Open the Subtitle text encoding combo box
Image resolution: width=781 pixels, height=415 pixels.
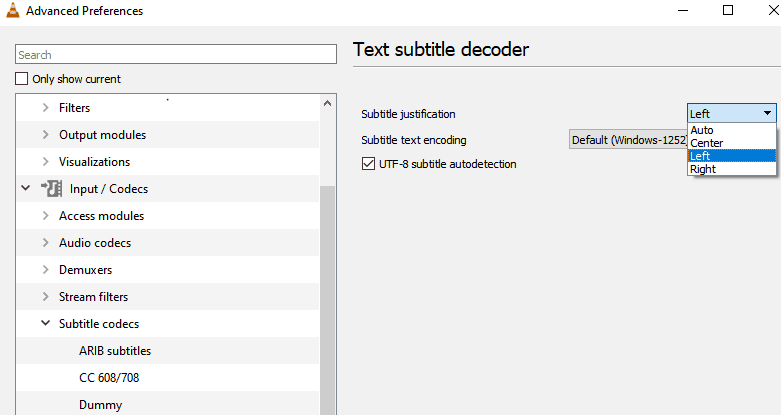point(628,140)
